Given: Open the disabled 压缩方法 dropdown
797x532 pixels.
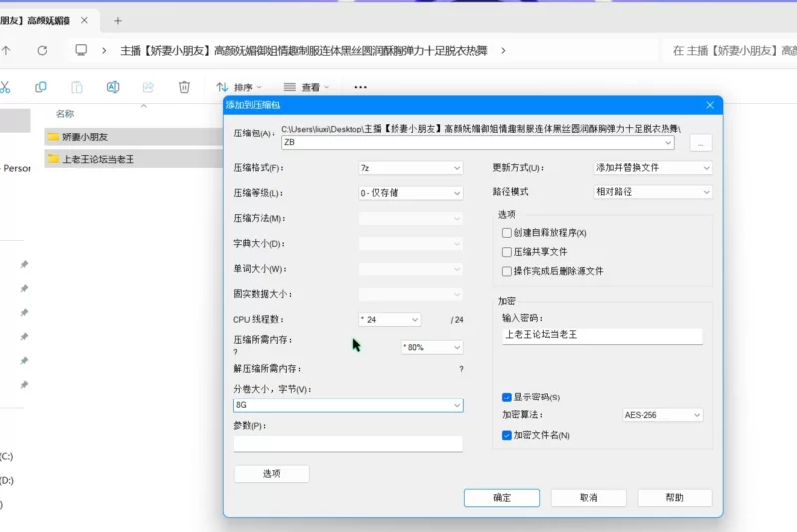Looking at the screenshot, I should [410, 218].
